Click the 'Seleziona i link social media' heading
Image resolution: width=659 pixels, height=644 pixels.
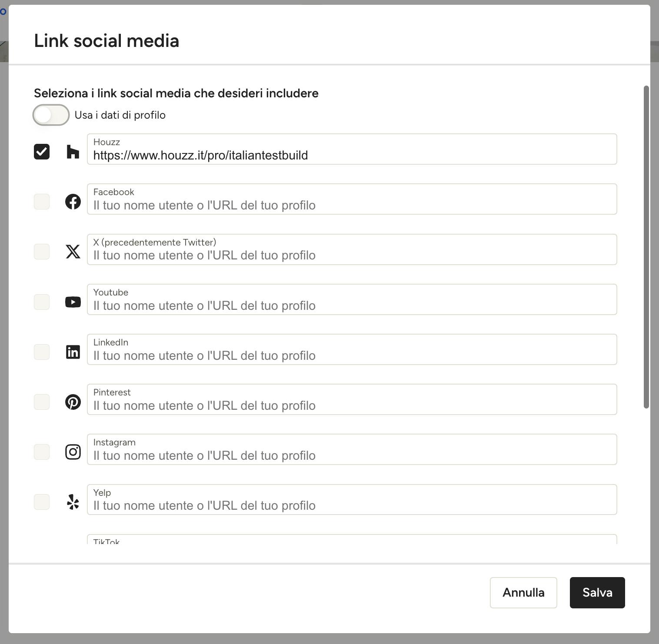(176, 93)
